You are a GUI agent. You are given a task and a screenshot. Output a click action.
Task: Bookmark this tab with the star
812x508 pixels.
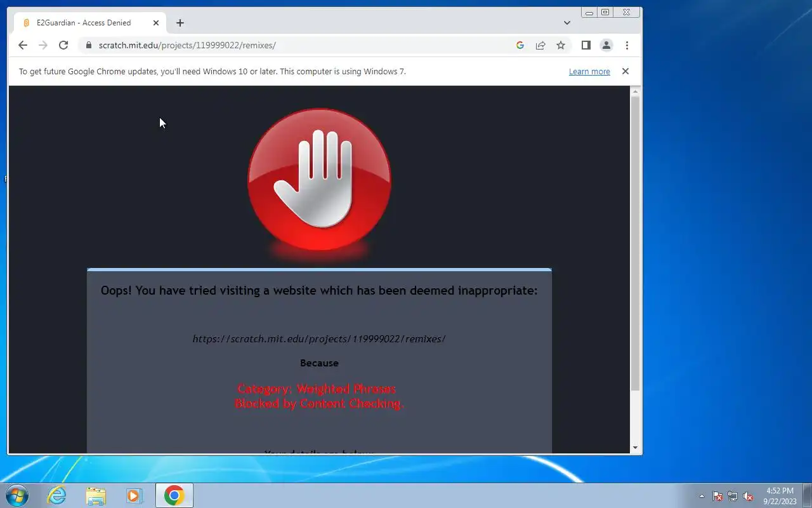[x=561, y=45]
